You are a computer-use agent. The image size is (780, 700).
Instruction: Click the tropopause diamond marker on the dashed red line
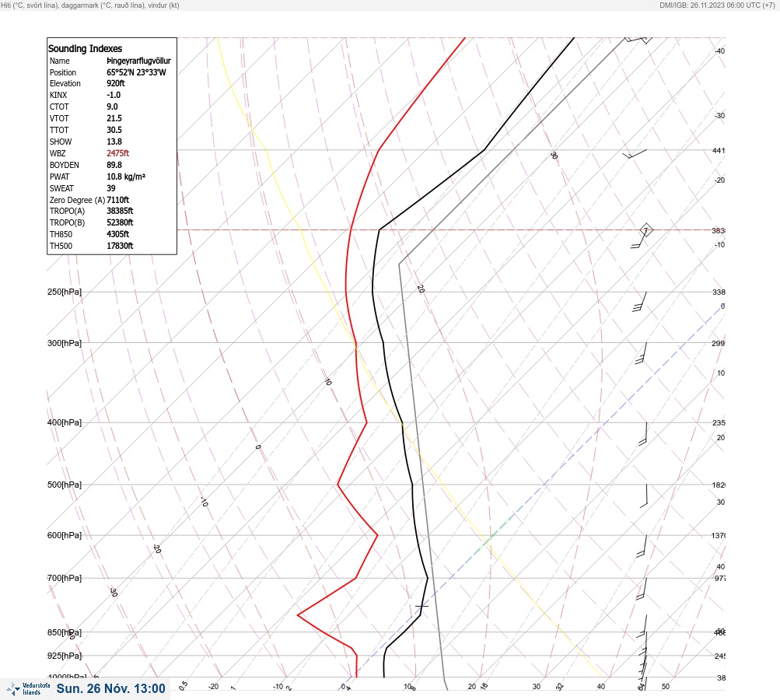coord(645,230)
